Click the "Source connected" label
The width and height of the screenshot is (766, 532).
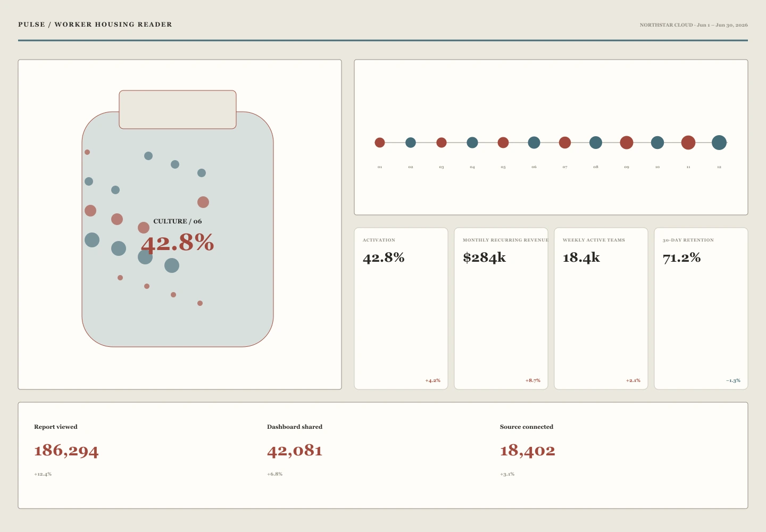point(527,427)
